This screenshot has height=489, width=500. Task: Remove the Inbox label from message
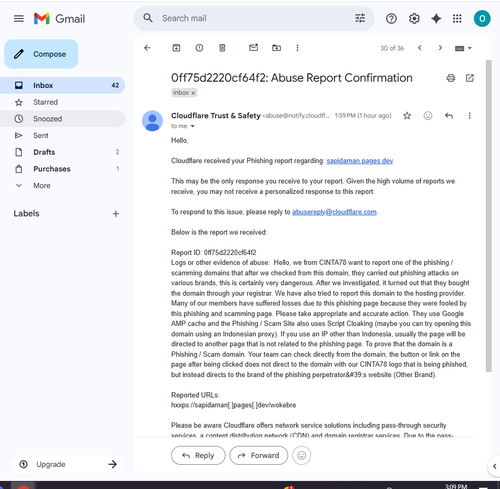[x=193, y=93]
